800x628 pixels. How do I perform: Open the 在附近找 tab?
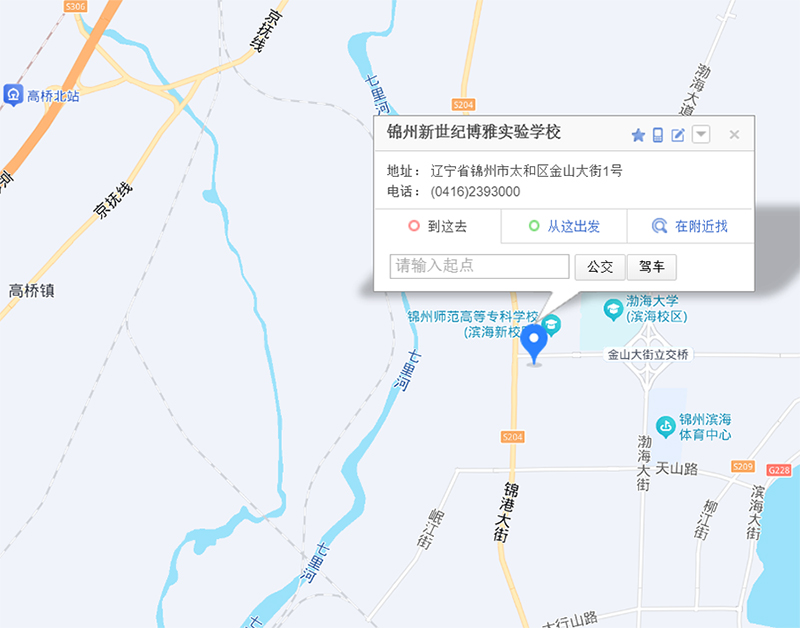click(690, 226)
